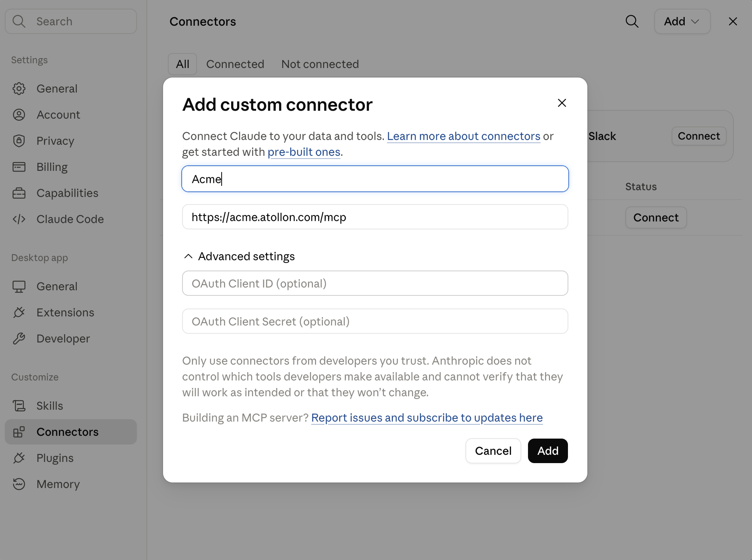The height and width of the screenshot is (560, 752).
Task: Switch to the Not connected tab
Action: pos(320,64)
